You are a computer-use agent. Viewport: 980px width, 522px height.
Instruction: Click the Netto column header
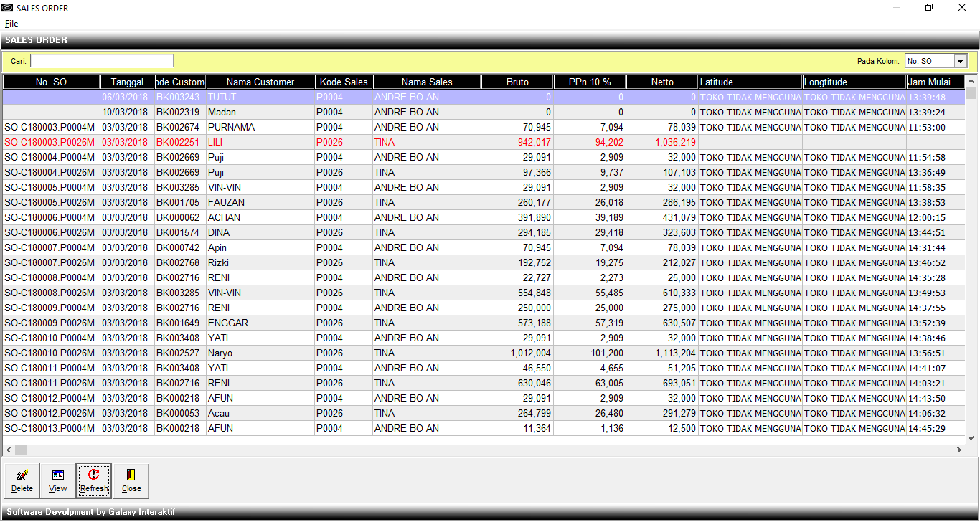pyautogui.click(x=661, y=82)
